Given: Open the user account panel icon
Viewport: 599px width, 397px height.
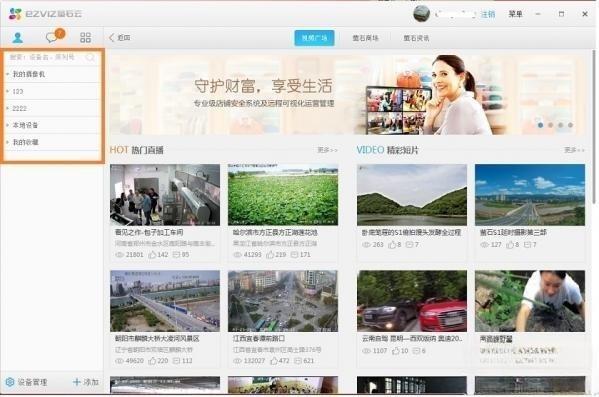Looking at the screenshot, I should click(17, 37).
